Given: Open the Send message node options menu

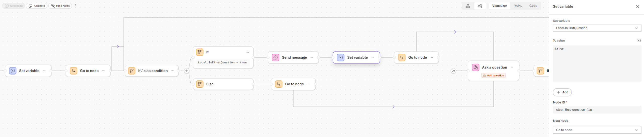Looking at the screenshot, I should pyautogui.click(x=312, y=58).
